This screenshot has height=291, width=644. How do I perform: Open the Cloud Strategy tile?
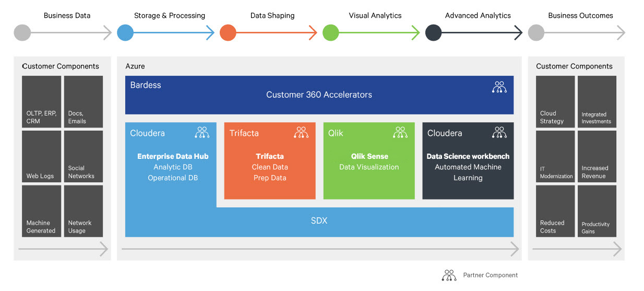click(x=555, y=102)
